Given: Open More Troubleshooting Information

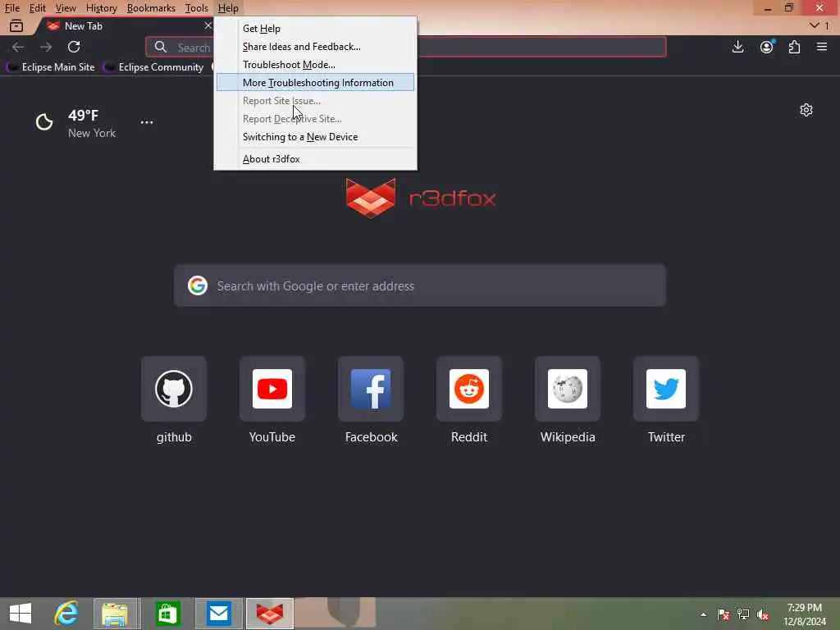Looking at the screenshot, I should tap(315, 83).
